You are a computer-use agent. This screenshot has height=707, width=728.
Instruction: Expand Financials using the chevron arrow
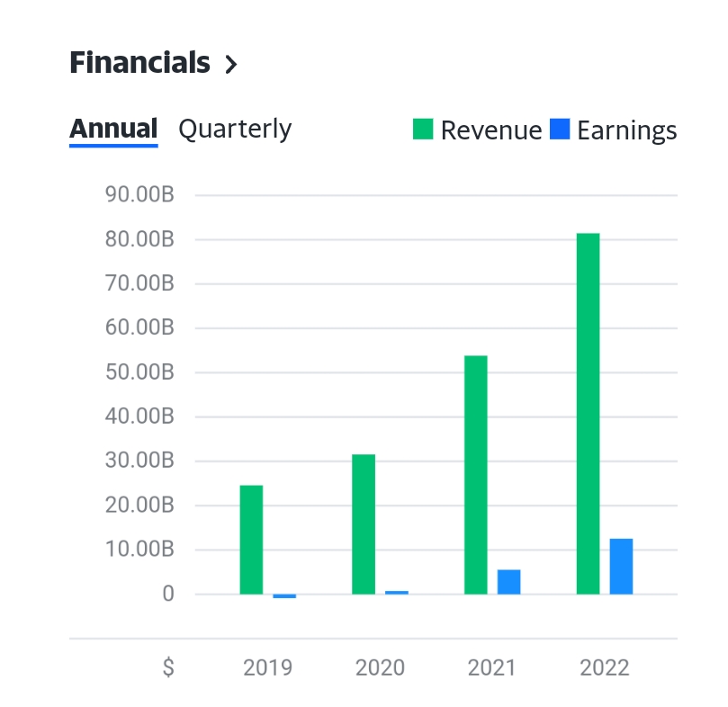click(x=231, y=64)
